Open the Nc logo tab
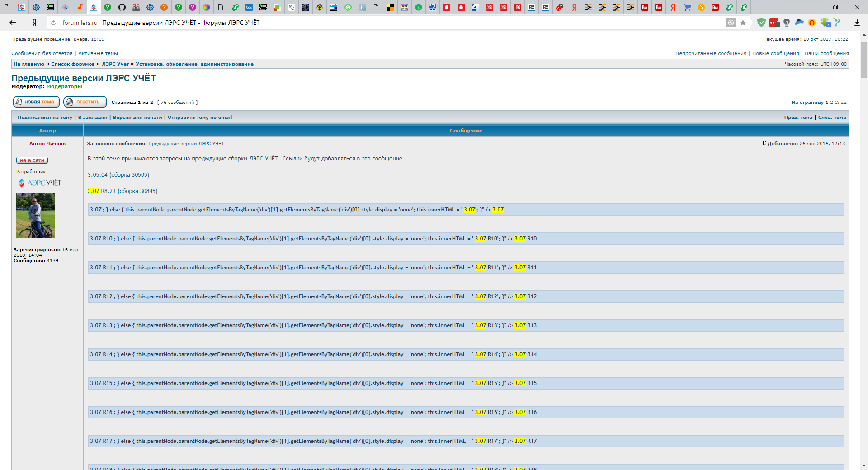The image size is (868, 470). pos(292,7)
